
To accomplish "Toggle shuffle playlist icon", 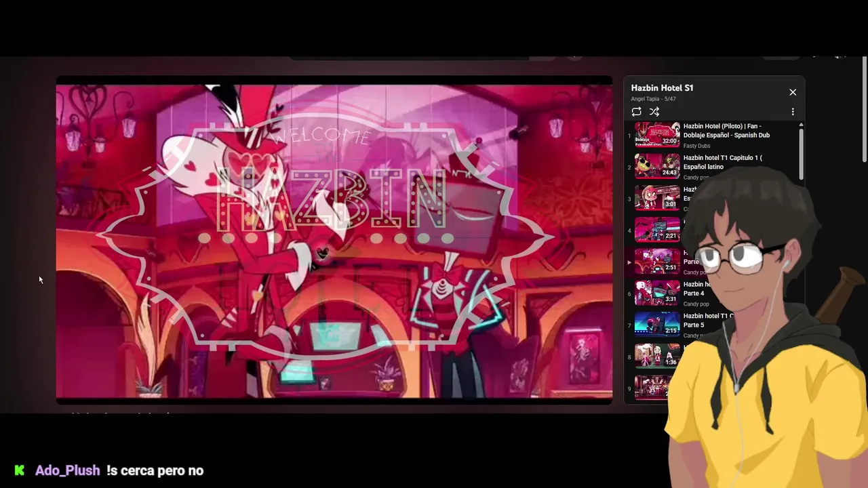I will [x=654, y=112].
